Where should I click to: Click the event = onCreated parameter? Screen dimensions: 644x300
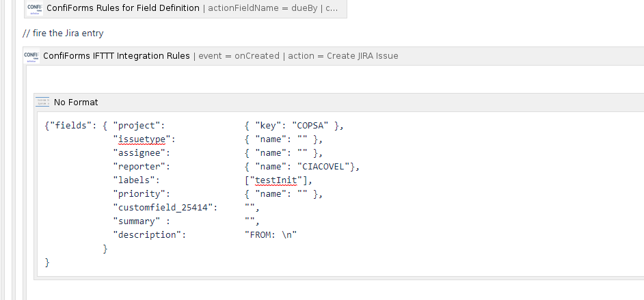click(x=239, y=56)
